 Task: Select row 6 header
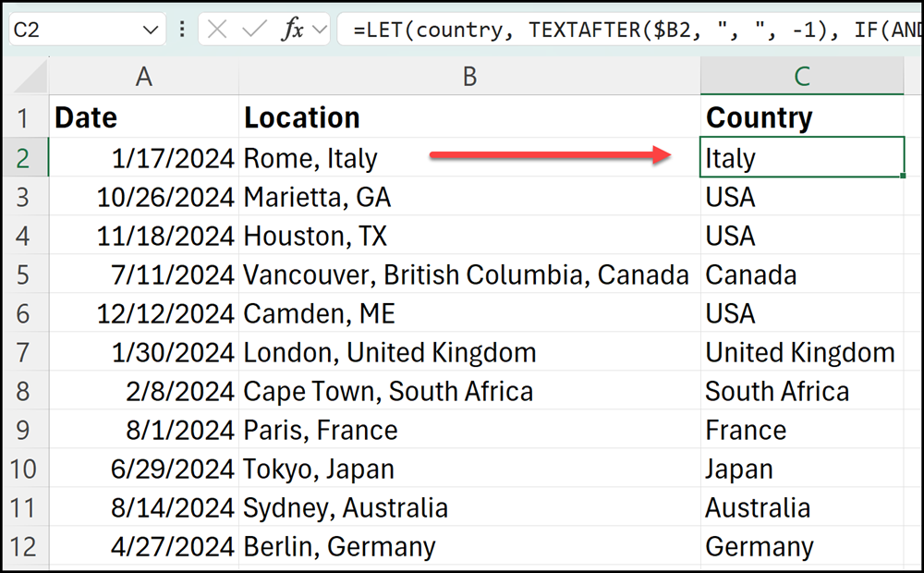coord(24,313)
